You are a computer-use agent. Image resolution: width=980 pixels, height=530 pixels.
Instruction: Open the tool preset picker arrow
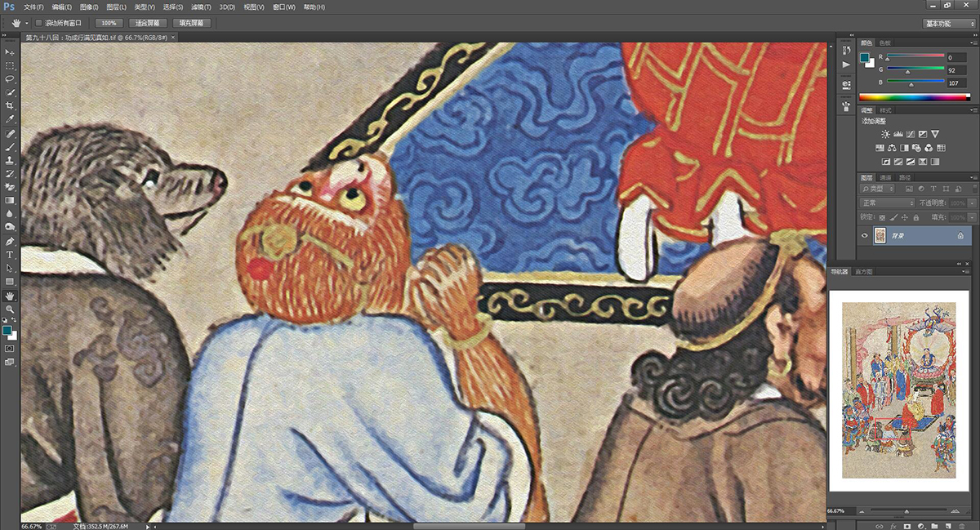tap(26, 23)
